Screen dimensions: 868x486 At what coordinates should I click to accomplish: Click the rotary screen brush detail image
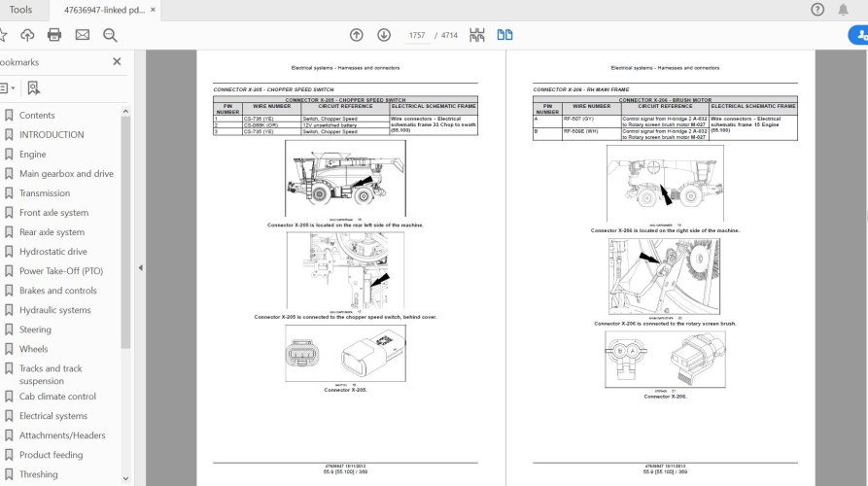pyautogui.click(x=664, y=277)
